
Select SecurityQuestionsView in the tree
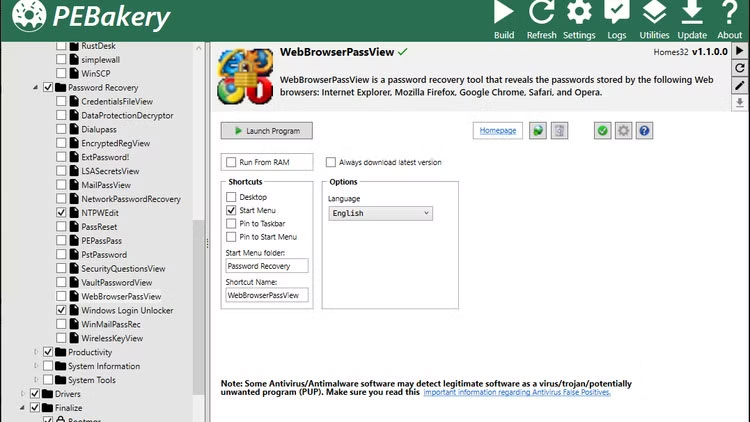(x=123, y=269)
